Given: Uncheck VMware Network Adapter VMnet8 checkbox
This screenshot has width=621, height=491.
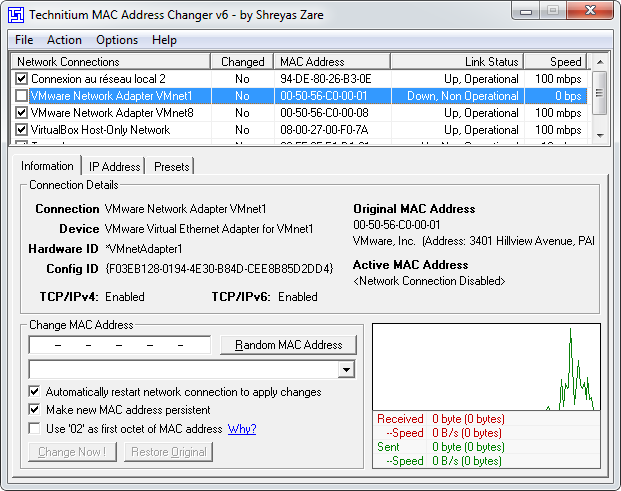Looking at the screenshot, I should click(x=22, y=113).
